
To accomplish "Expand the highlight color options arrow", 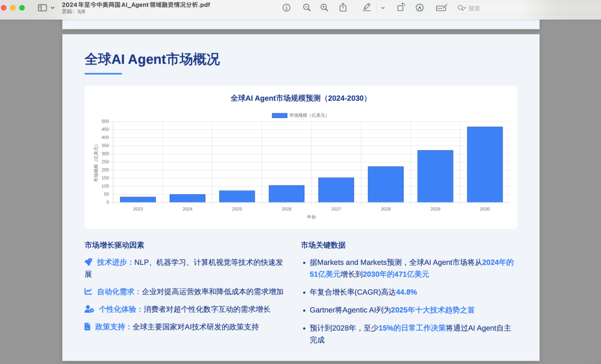I will coord(382,8).
